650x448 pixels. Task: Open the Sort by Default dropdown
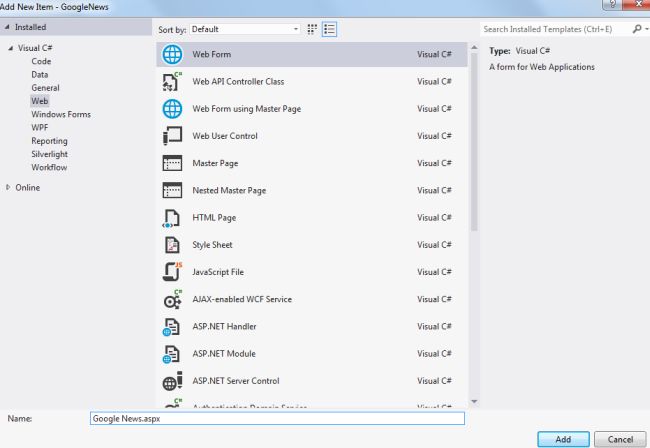245,29
